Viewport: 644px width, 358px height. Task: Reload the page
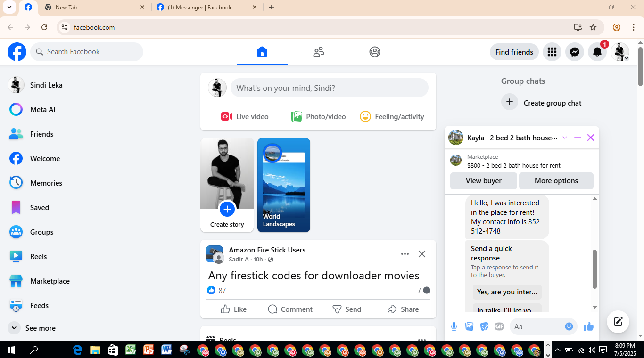[x=44, y=27]
